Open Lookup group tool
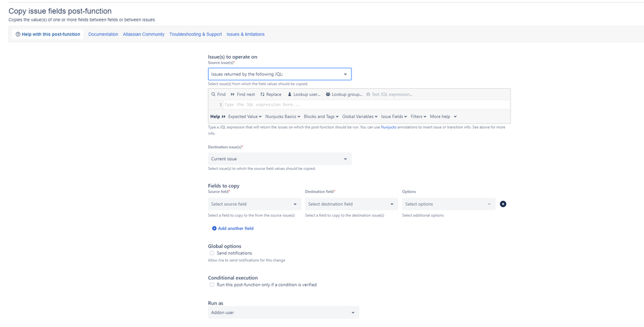Viewport: 644px width, 327px height. 344,95
